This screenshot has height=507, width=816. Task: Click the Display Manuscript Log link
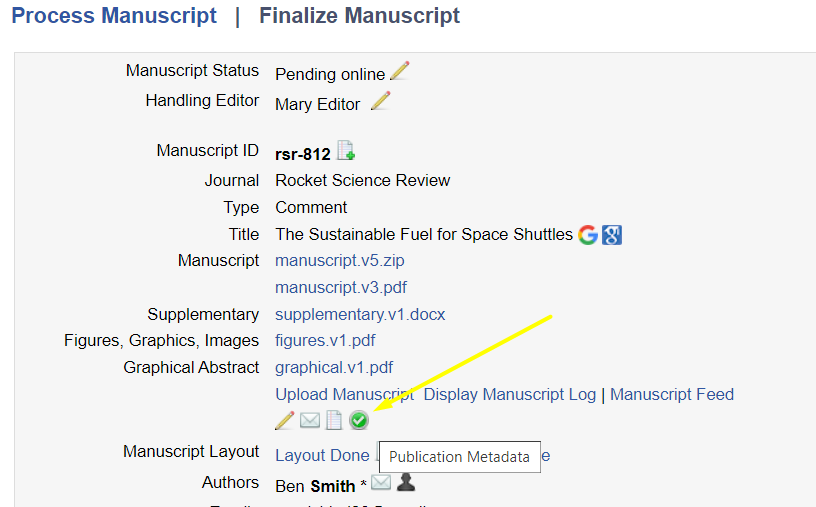pos(510,395)
